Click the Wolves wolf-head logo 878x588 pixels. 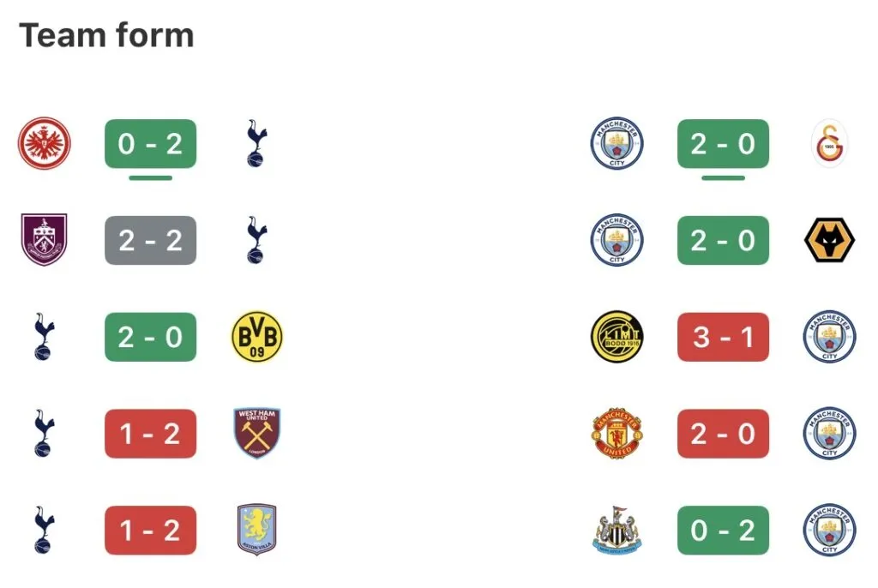[829, 240]
